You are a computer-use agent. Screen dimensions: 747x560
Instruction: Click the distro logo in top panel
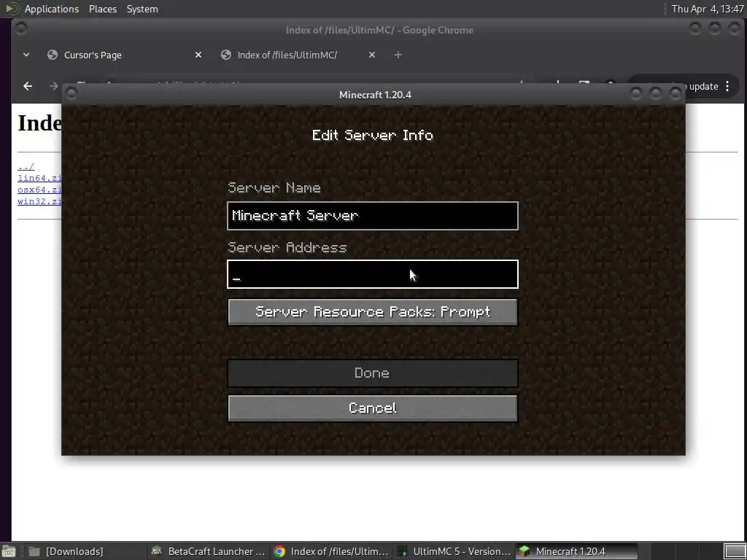click(12, 9)
